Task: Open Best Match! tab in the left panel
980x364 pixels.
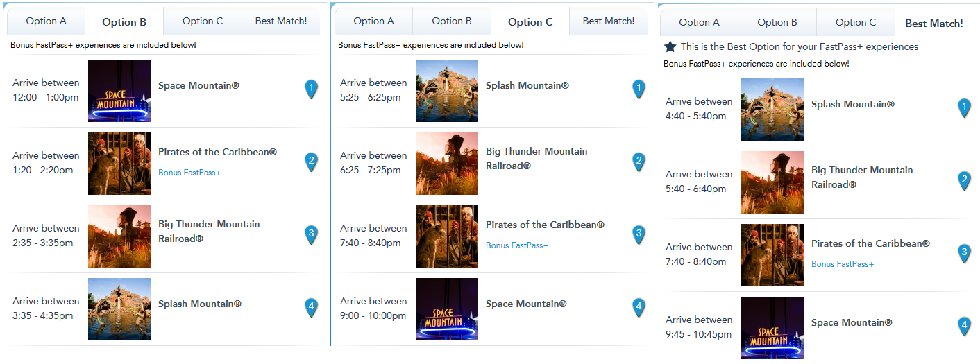Action: 281,21
